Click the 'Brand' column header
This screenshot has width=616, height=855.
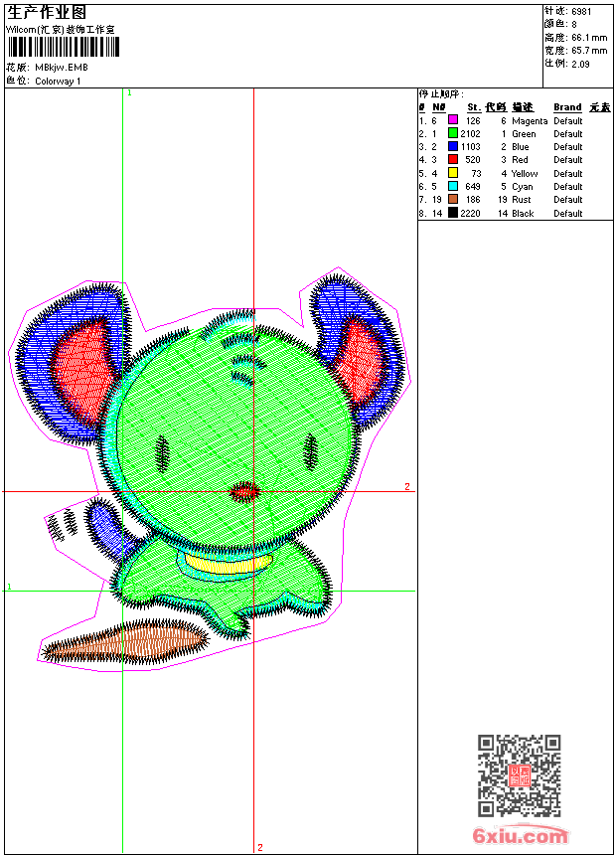coord(567,107)
